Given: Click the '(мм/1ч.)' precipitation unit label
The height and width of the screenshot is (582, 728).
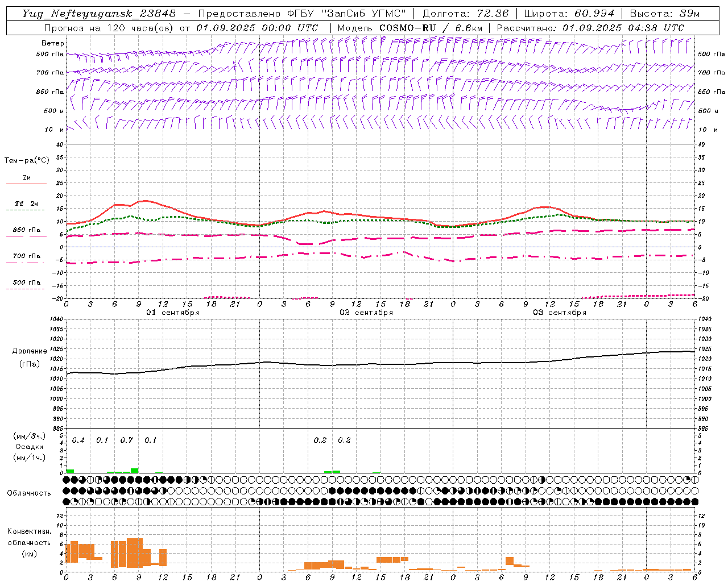Looking at the screenshot, I should coord(29,458).
